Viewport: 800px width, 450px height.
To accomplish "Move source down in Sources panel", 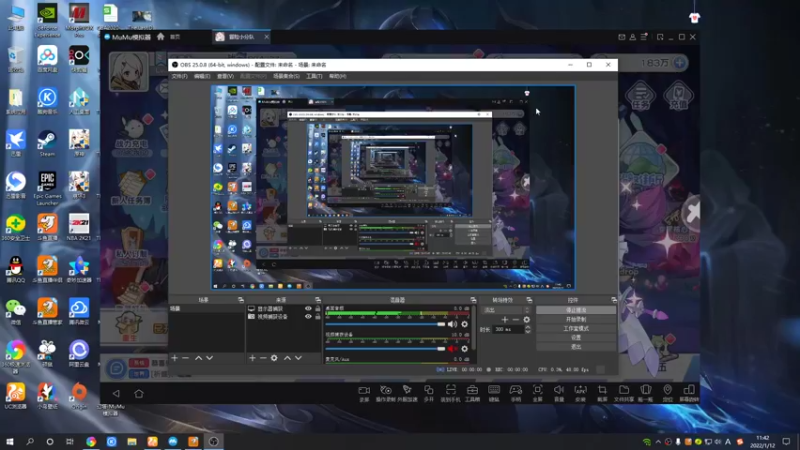I will pos(298,358).
